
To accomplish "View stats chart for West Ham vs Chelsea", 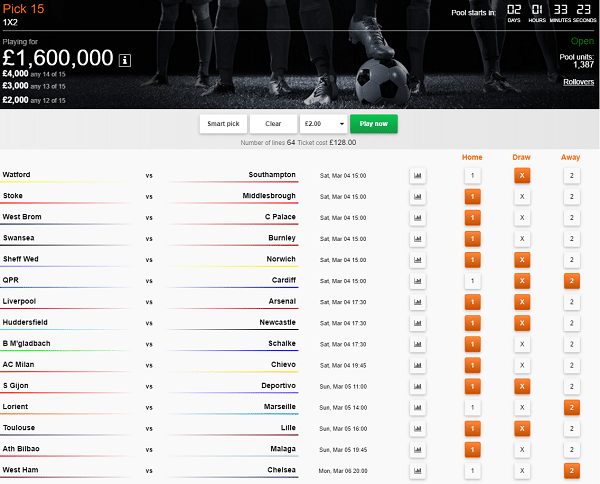I will tap(417, 470).
